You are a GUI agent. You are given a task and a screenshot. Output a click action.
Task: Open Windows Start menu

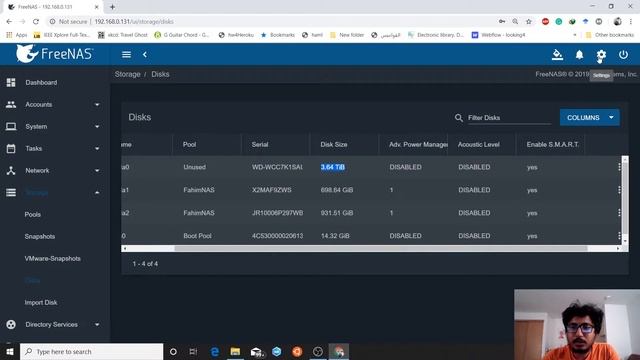click(10, 351)
